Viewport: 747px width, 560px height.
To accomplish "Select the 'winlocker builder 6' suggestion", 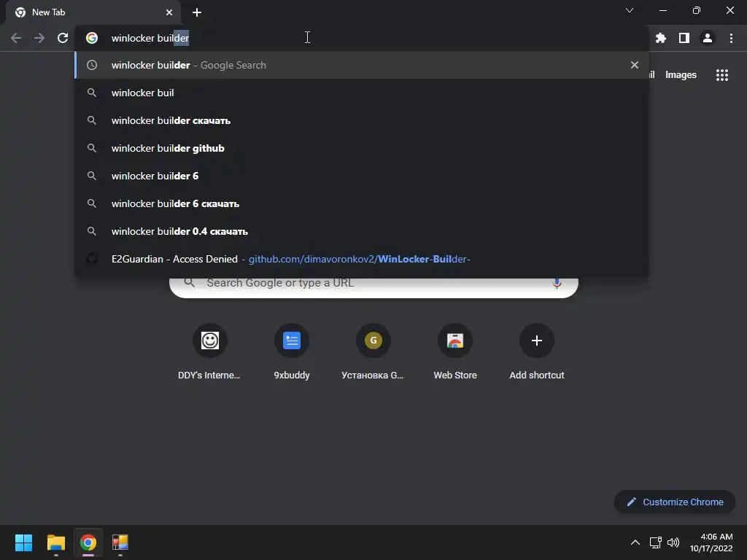I will tap(362, 176).
